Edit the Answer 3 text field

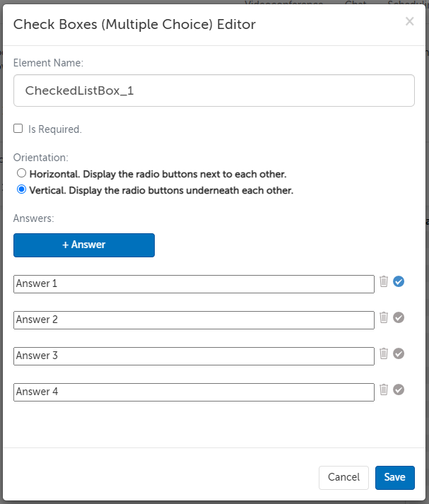[194, 356]
